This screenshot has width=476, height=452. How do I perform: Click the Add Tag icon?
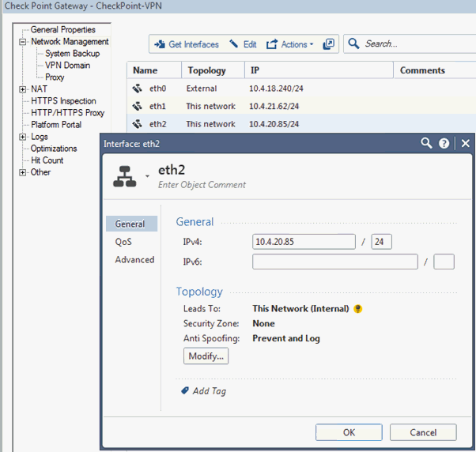pyautogui.click(x=184, y=390)
